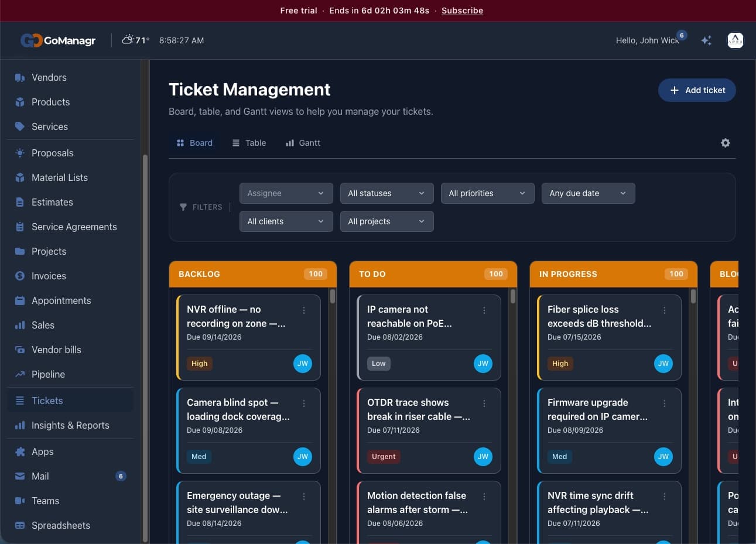Go to Teams
This screenshot has height=544, width=756.
click(70, 501)
